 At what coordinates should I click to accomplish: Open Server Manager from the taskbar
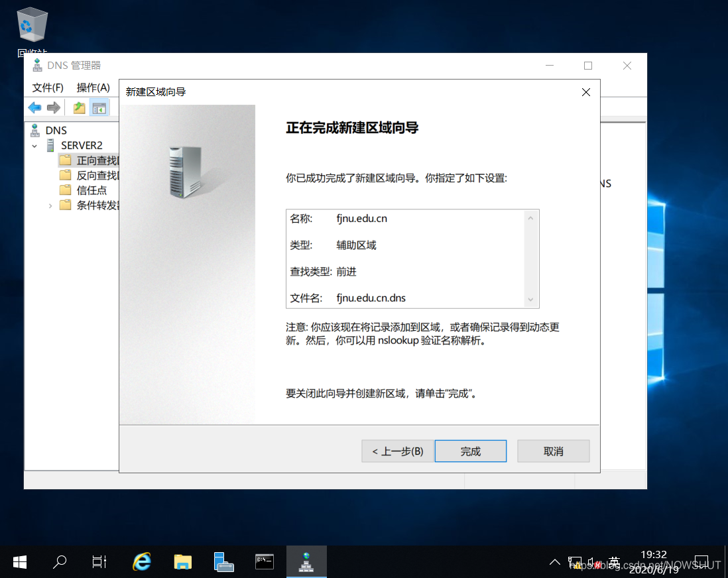[x=223, y=561]
